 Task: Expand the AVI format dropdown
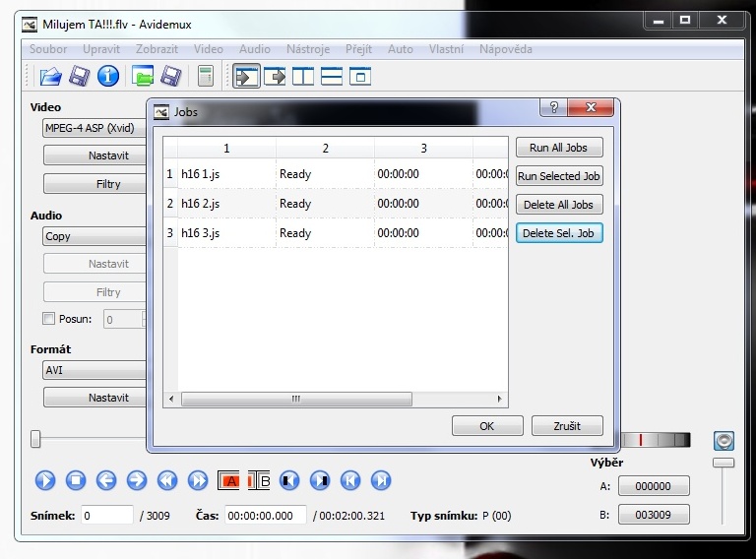click(x=94, y=370)
